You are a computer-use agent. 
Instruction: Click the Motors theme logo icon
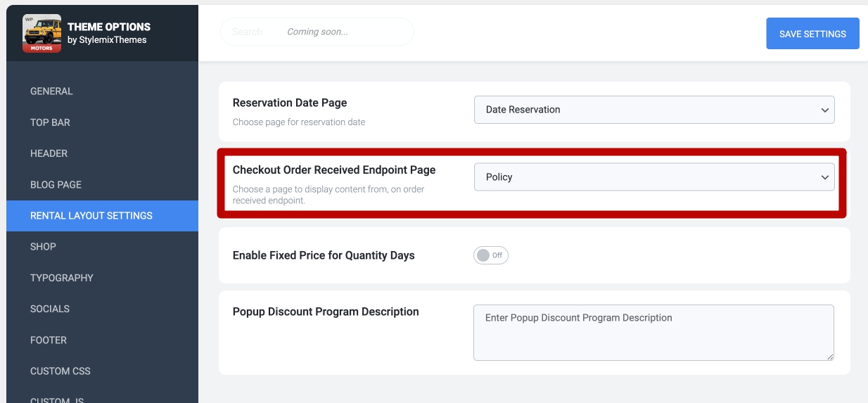42,33
